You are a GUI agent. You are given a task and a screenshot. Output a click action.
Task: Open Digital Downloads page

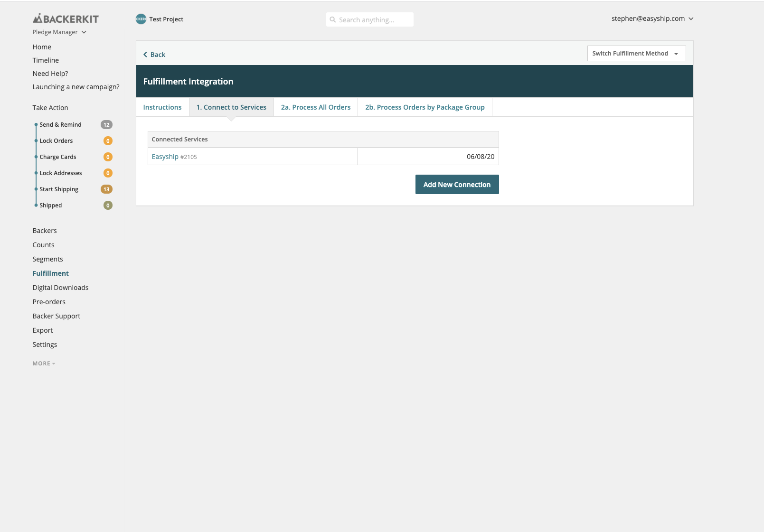[x=60, y=288]
